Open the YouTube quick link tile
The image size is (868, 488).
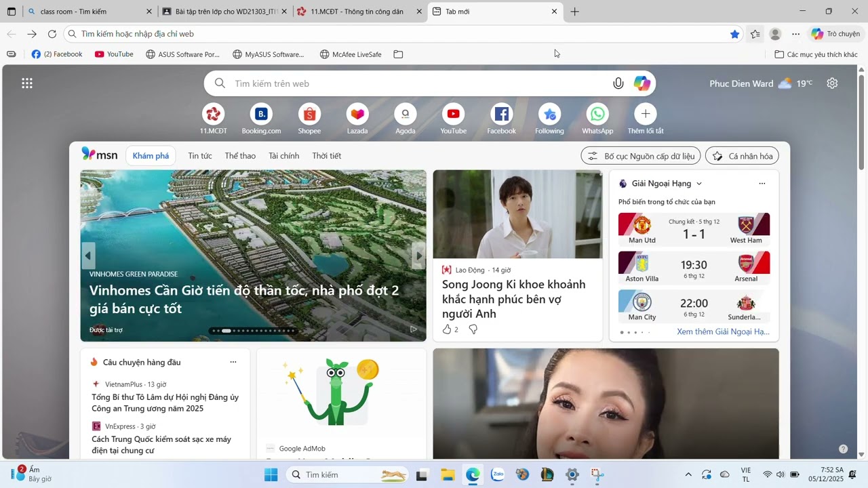[454, 119]
